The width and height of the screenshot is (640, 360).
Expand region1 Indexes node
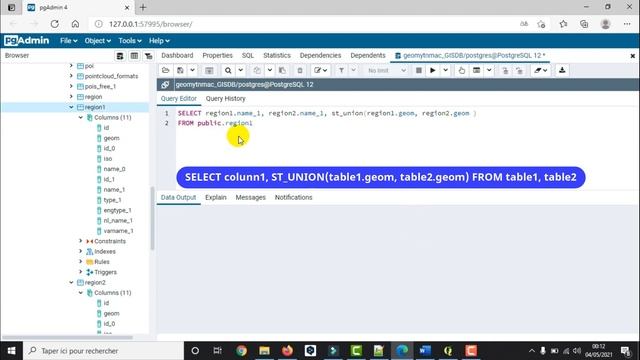81,251
